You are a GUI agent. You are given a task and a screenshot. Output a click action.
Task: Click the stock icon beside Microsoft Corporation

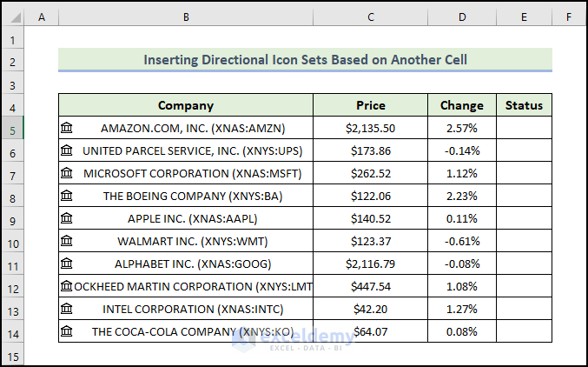coord(67,173)
